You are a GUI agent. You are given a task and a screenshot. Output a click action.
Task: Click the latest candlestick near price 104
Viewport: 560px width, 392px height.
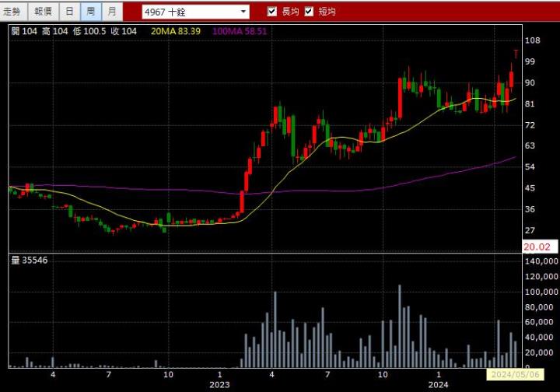(x=516, y=54)
